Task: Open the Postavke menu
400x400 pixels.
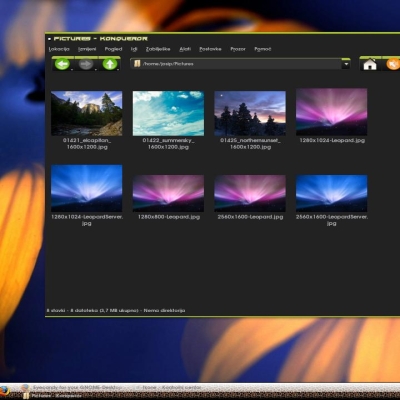Action: [x=210, y=49]
